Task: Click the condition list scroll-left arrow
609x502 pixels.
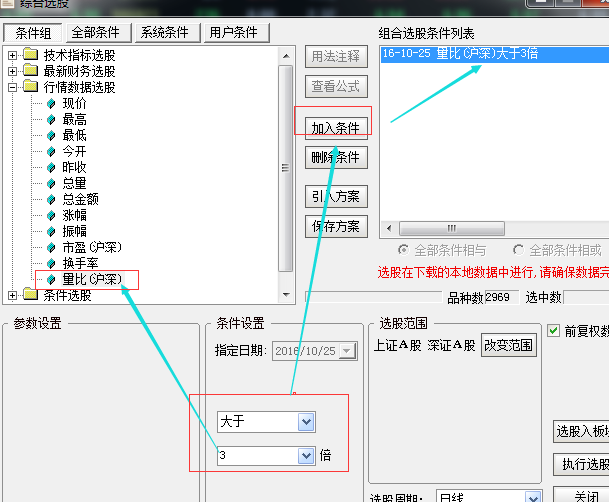Action: click(x=389, y=228)
